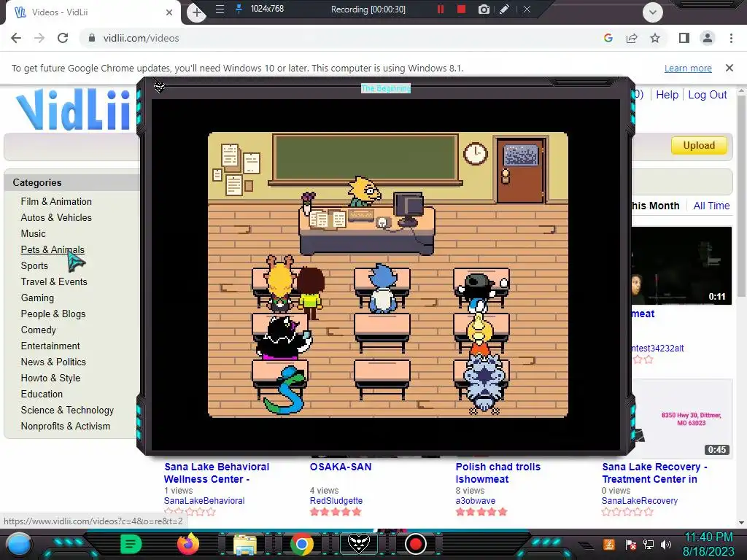The image size is (747, 560).
Task: Open the video thumbnail with 0:45 duration
Action: [x=681, y=418]
